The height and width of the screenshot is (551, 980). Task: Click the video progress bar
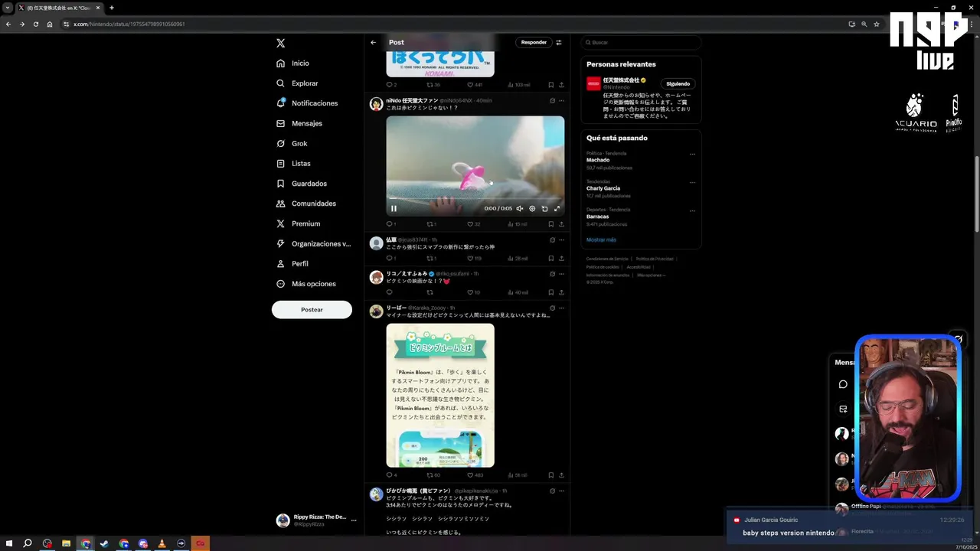point(475,198)
